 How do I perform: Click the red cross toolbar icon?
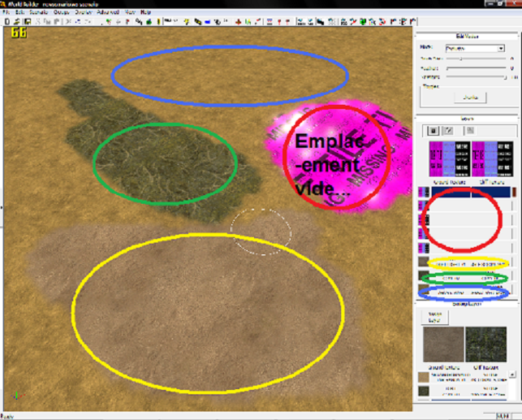pos(238,22)
